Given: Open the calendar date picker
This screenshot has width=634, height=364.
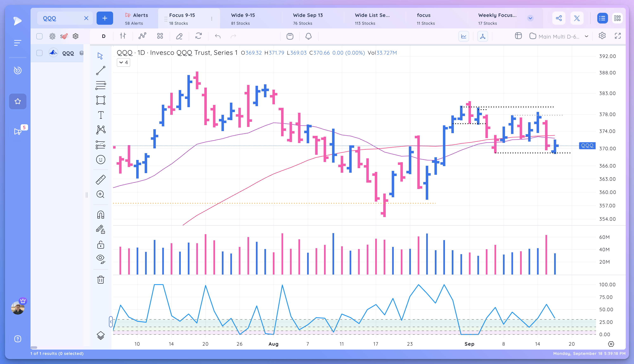Looking at the screenshot, I should coord(290,36).
